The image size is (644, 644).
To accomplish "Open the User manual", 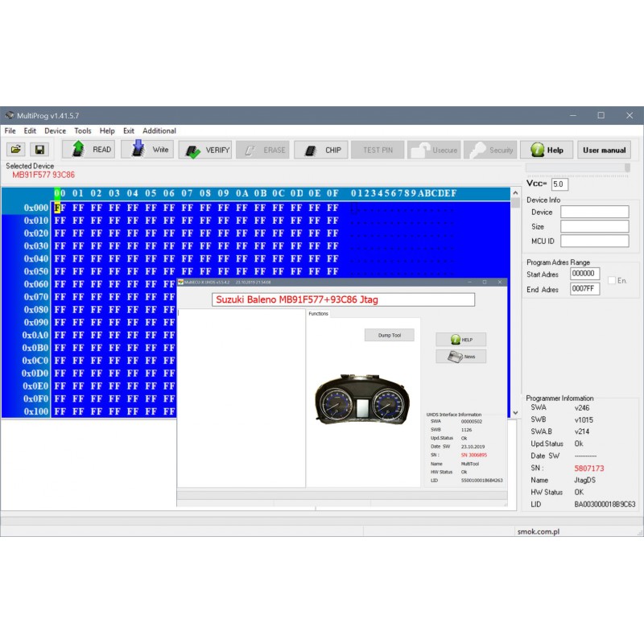I will point(604,150).
